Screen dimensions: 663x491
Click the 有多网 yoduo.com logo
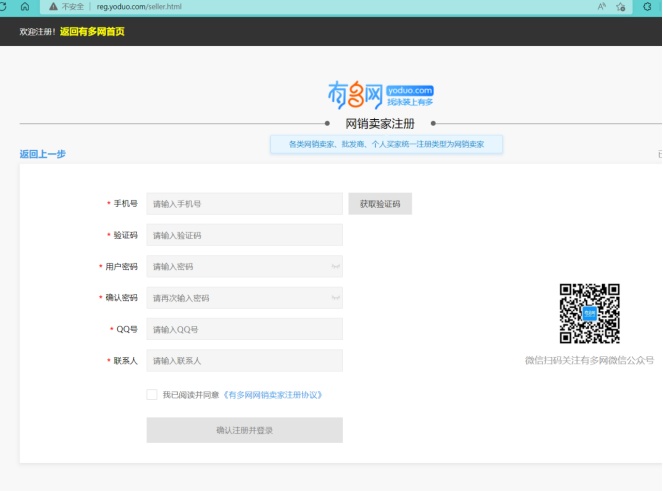click(380, 95)
